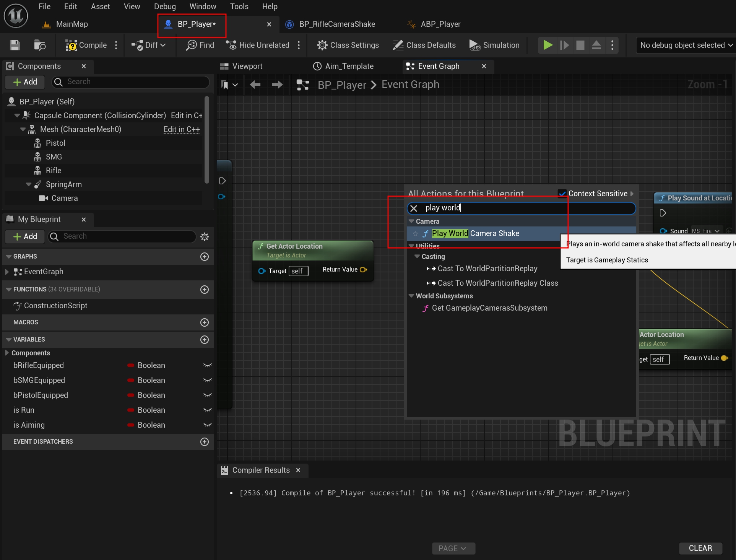Click the Stop playback button
The height and width of the screenshot is (560, 736).
pyautogui.click(x=580, y=45)
